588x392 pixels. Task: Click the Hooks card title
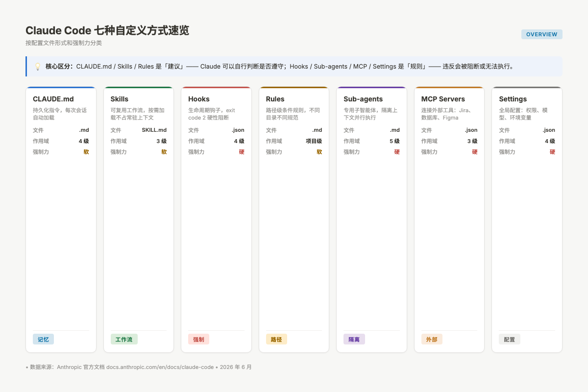point(199,99)
